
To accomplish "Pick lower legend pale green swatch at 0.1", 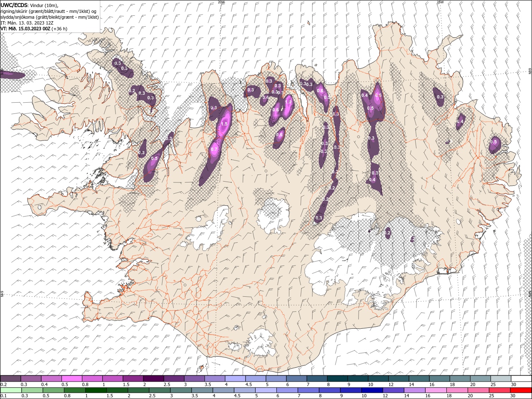I will click(x=11, y=390).
